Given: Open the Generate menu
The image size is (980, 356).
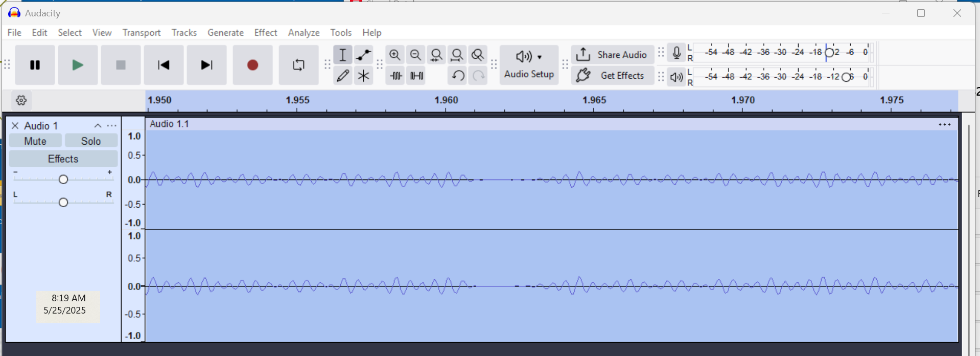Looking at the screenshot, I should coord(225,33).
